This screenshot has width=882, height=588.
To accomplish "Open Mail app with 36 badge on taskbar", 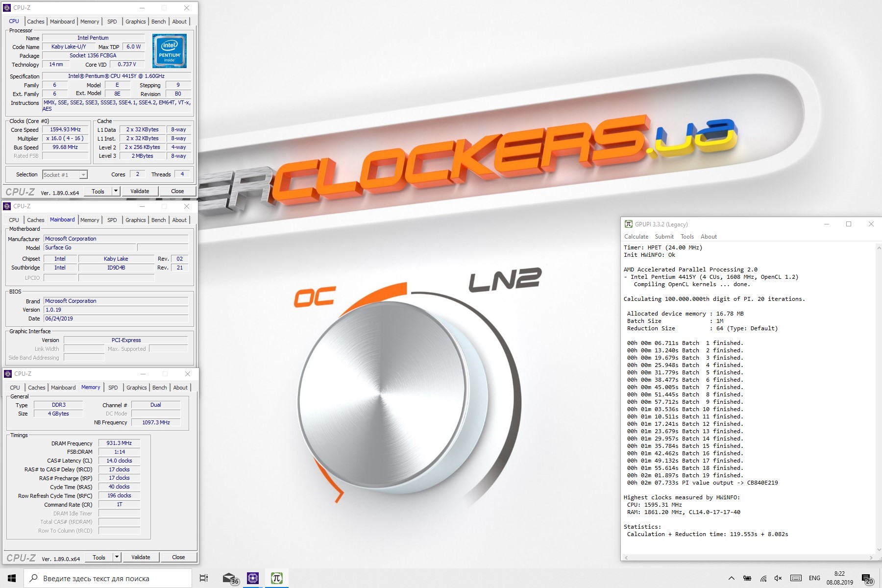I will 230,578.
